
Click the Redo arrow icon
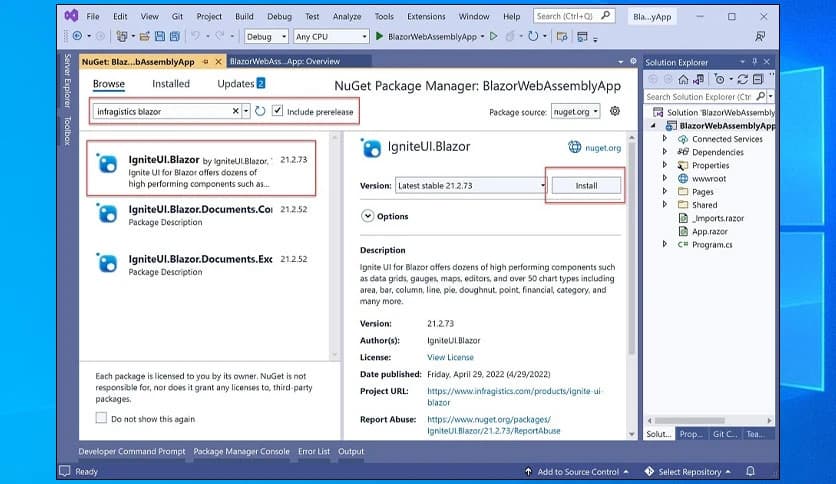click(220, 36)
